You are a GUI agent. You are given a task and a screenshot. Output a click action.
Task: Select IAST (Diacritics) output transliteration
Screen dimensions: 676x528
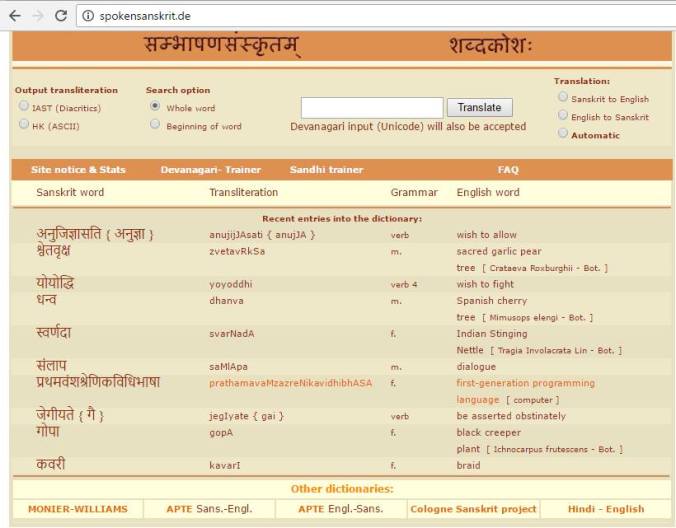[24, 106]
